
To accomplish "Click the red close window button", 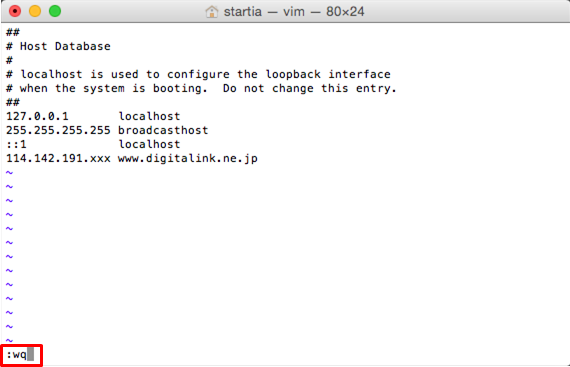I will 15,11.
